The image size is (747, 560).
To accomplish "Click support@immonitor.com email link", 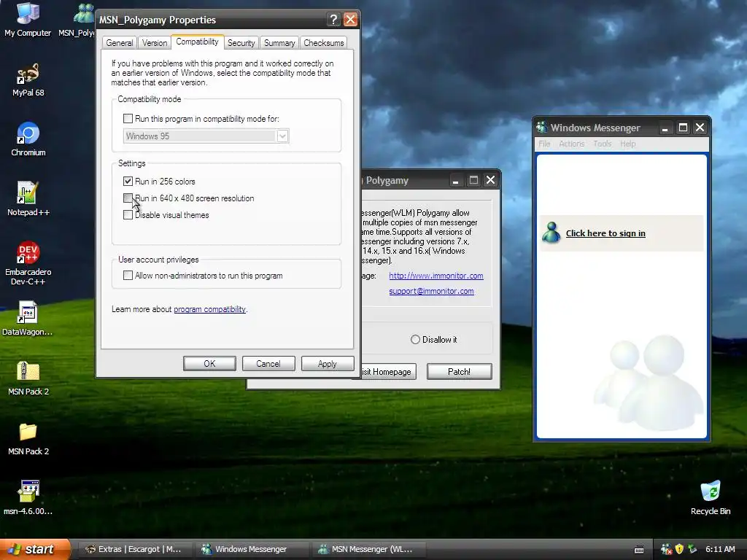I will tap(431, 291).
